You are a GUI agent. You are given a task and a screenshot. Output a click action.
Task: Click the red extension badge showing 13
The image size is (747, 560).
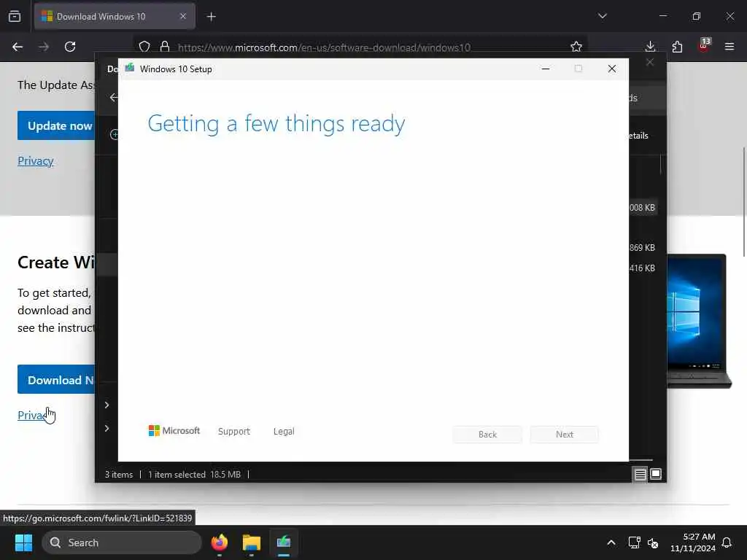point(704,44)
